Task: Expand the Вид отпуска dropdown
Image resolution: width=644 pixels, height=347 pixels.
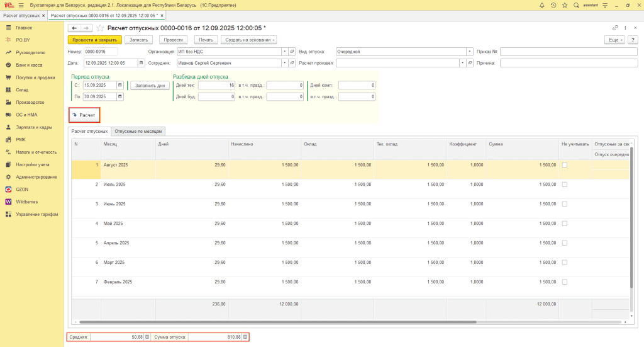Action: 470,52
